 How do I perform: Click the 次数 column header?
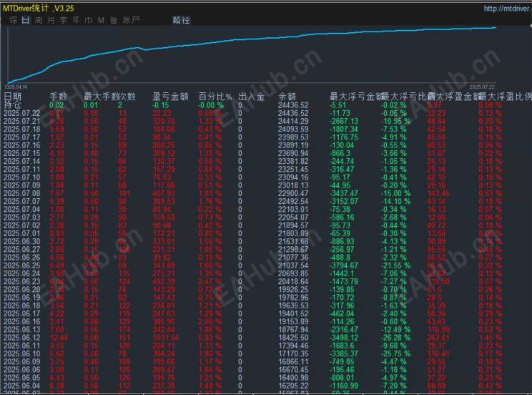(x=127, y=97)
